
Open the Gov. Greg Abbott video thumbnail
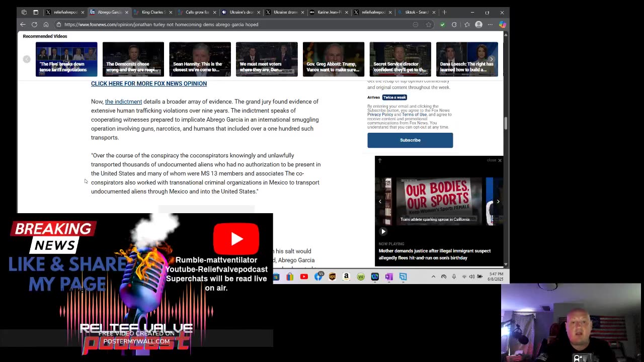click(334, 59)
